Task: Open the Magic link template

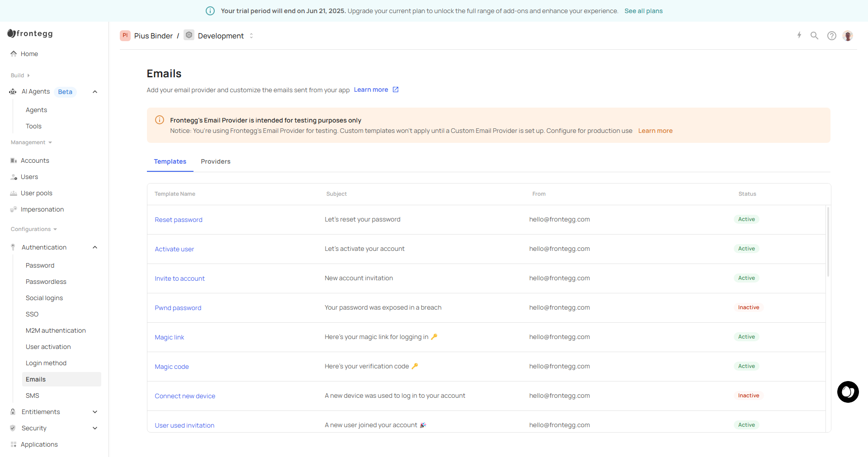Action: click(x=169, y=337)
